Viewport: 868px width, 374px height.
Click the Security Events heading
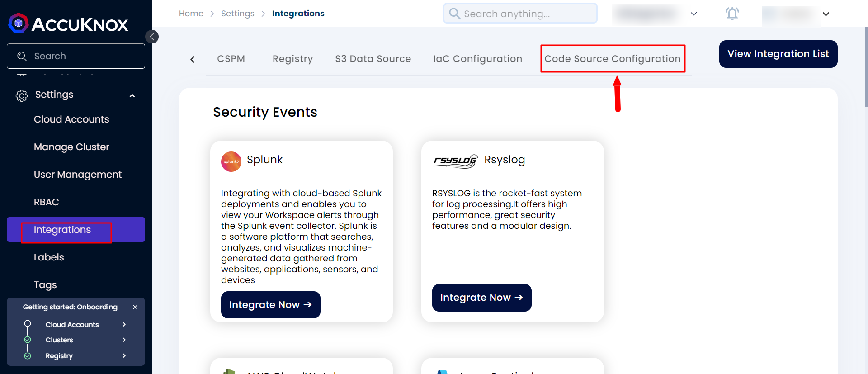[x=265, y=112]
